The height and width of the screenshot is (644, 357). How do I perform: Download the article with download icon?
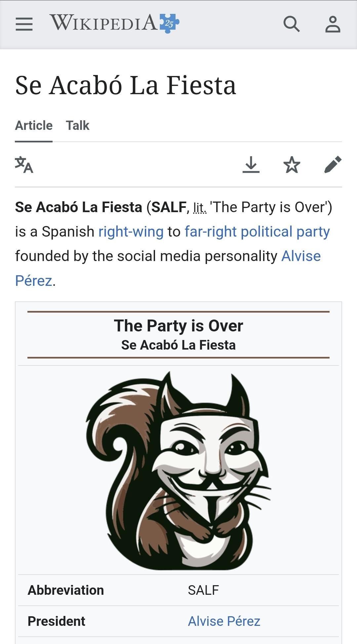pos(251,165)
